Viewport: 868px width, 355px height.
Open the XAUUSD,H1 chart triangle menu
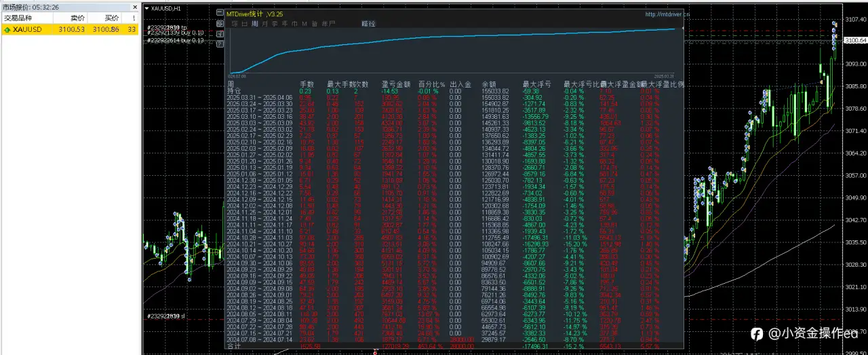(x=147, y=8)
